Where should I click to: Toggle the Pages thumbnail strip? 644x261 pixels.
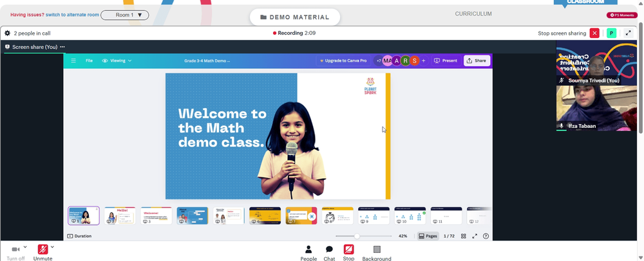[x=428, y=236]
